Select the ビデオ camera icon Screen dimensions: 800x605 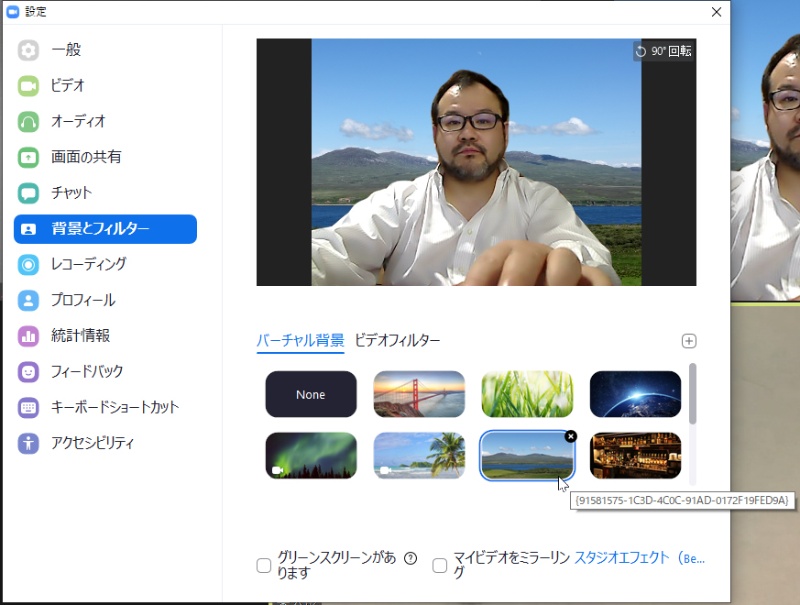click(x=28, y=86)
